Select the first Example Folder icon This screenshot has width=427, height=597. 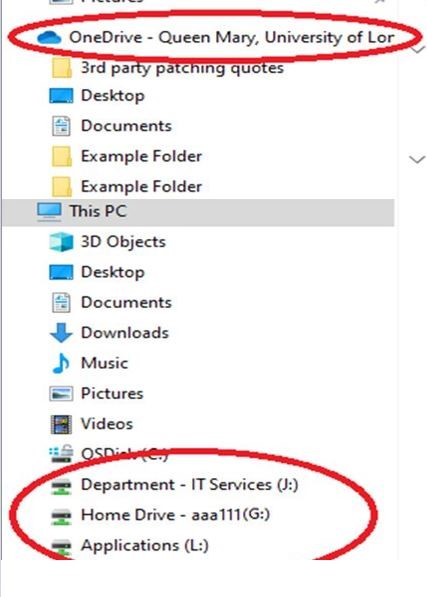pyautogui.click(x=61, y=156)
